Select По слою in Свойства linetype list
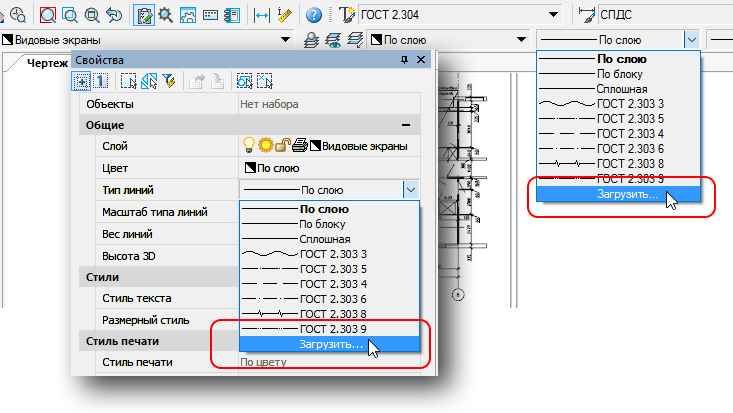This screenshot has width=733, height=413. [329, 209]
